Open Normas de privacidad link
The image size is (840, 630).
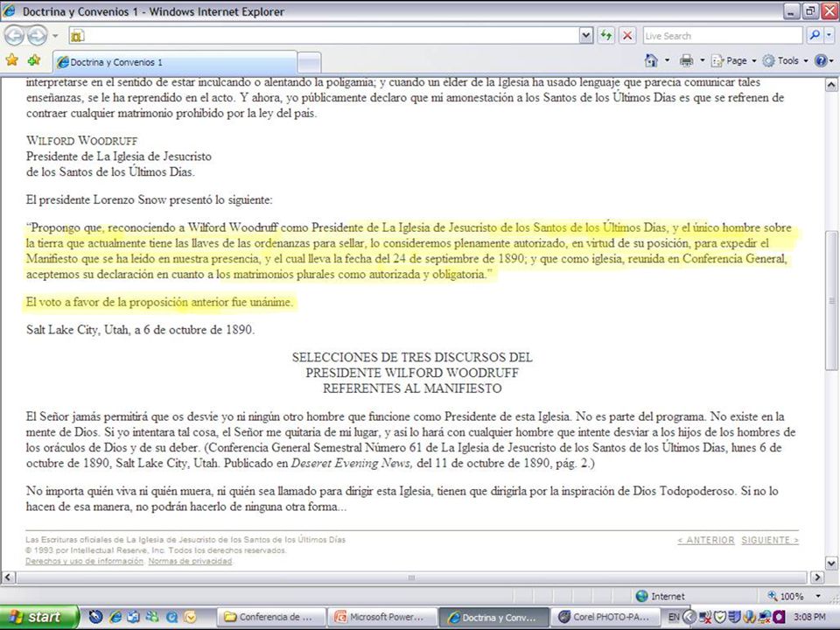pos(190,561)
